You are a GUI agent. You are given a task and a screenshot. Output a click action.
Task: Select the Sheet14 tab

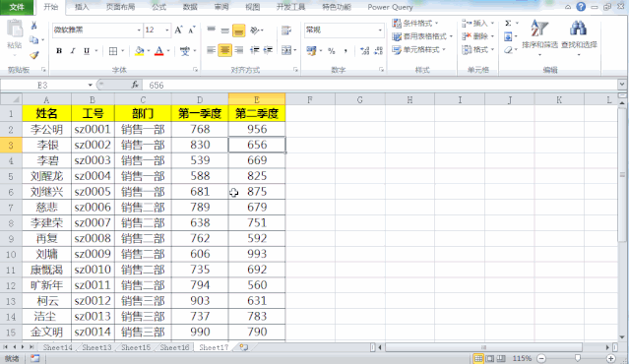point(57,347)
